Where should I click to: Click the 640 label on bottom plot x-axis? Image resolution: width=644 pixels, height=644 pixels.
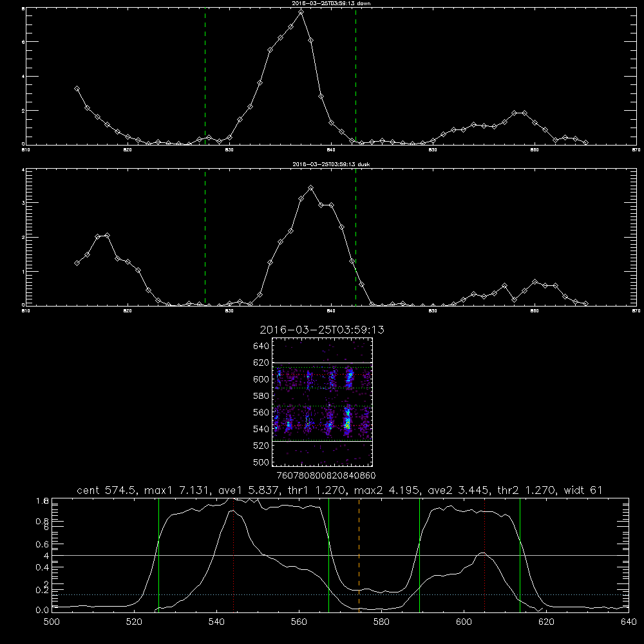coord(629,621)
